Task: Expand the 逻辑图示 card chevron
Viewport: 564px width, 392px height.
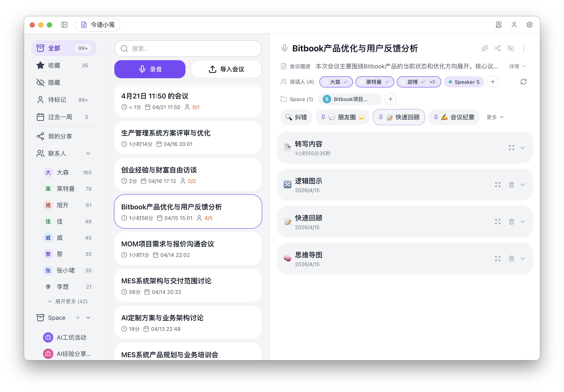Action: [x=523, y=185]
